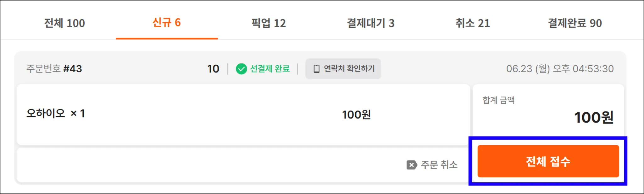Click the 오하이오 × 1 item row

243,114
